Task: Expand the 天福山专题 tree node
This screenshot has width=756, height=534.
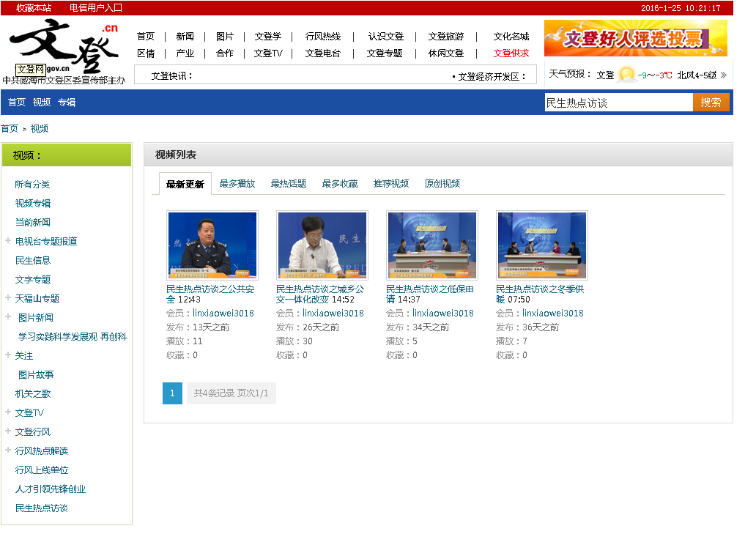Action: [x=8, y=298]
